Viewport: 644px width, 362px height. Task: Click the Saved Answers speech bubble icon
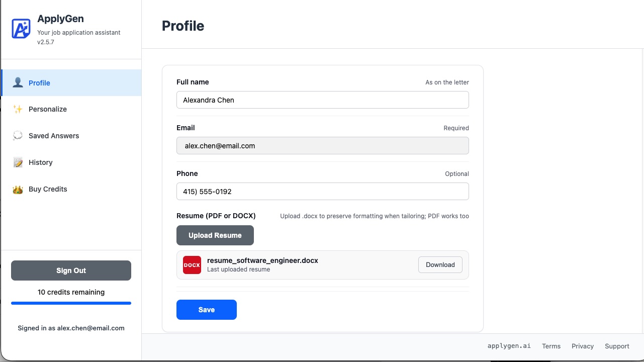click(x=18, y=136)
